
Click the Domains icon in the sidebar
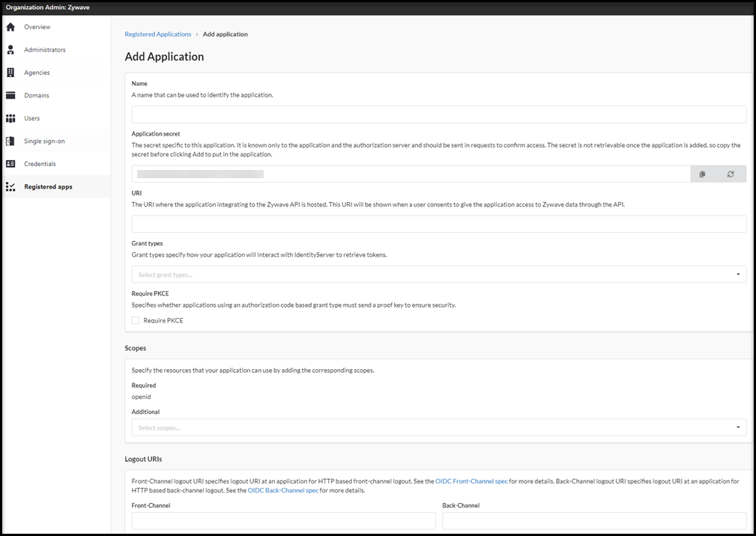10,95
